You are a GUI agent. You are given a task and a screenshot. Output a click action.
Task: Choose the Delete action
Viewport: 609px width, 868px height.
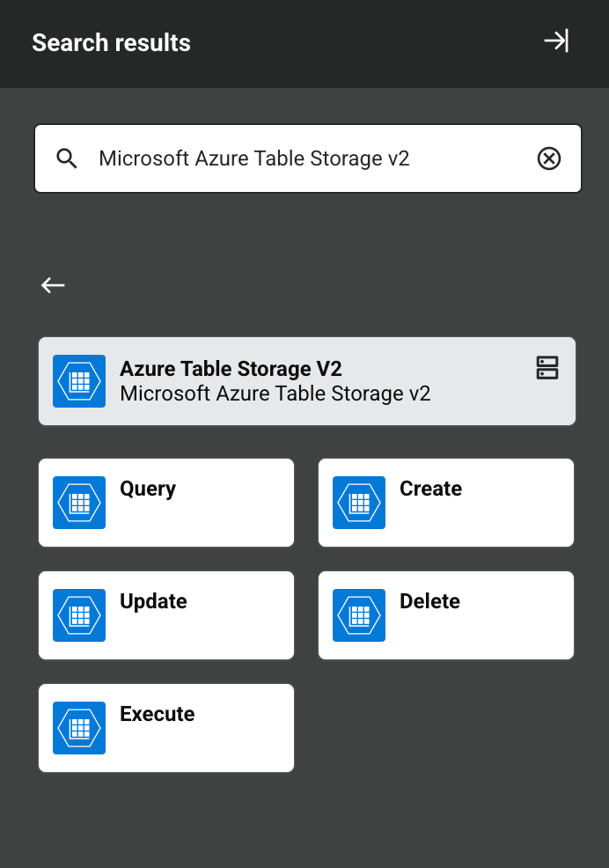tap(445, 614)
